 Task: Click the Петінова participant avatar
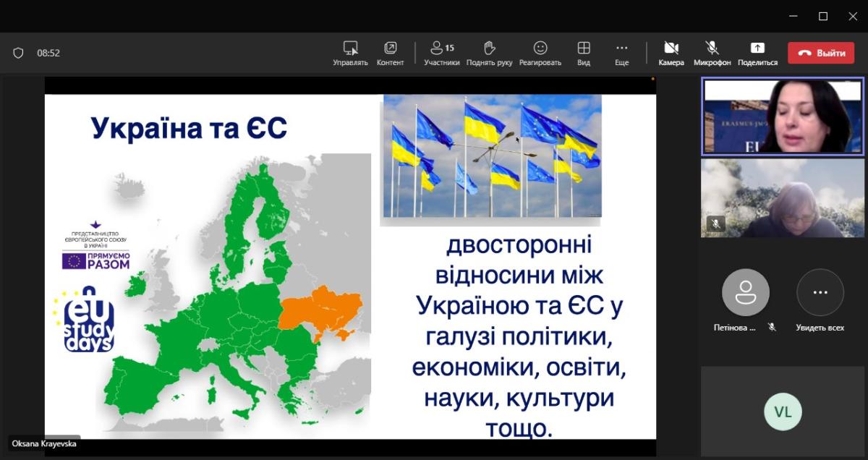(x=745, y=292)
